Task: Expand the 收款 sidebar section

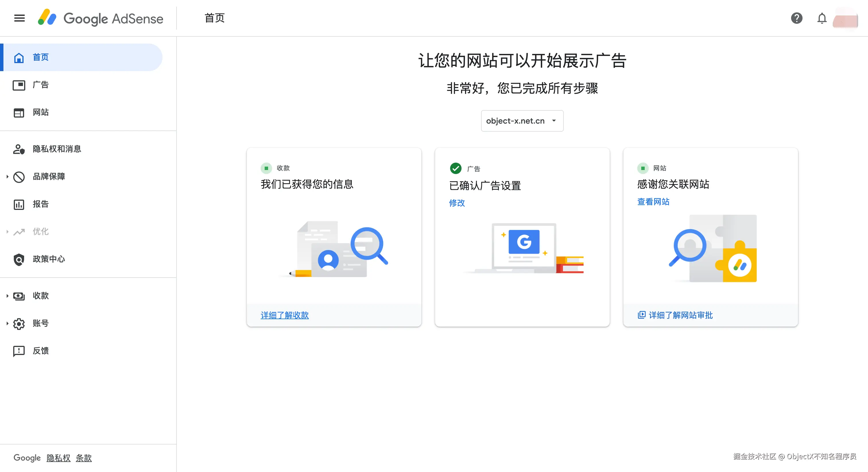Action: point(7,296)
